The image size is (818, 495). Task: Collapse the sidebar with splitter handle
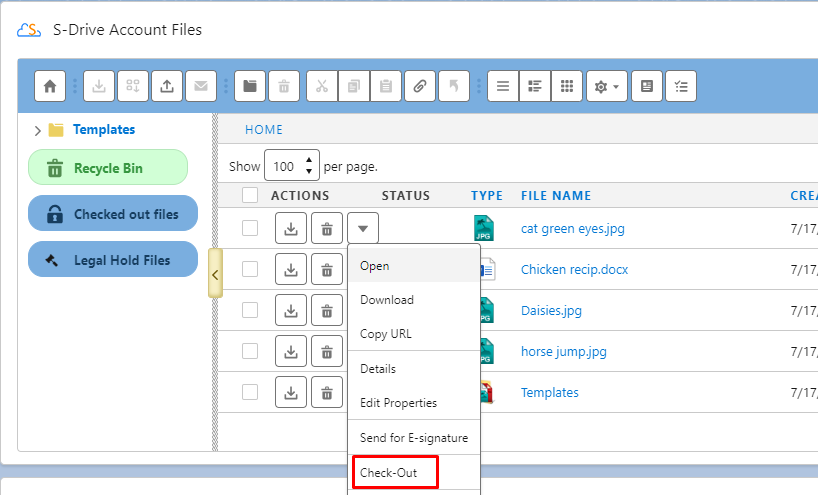pyautogui.click(x=215, y=275)
